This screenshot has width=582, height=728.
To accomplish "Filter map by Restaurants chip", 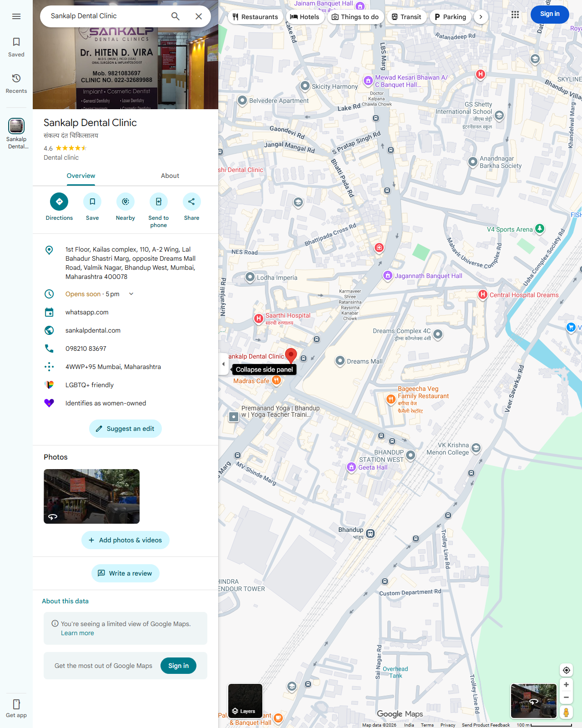I will (x=255, y=17).
